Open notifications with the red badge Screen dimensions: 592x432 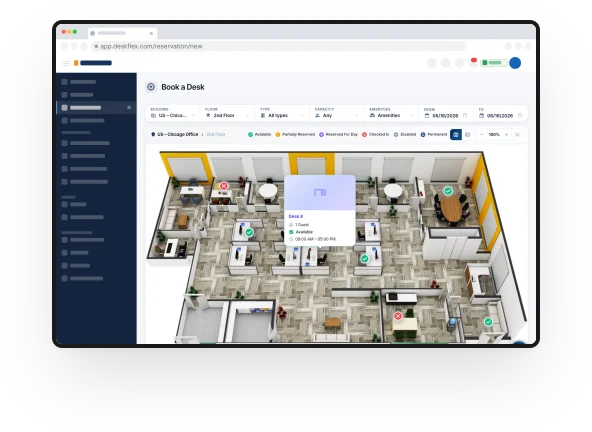tap(473, 62)
